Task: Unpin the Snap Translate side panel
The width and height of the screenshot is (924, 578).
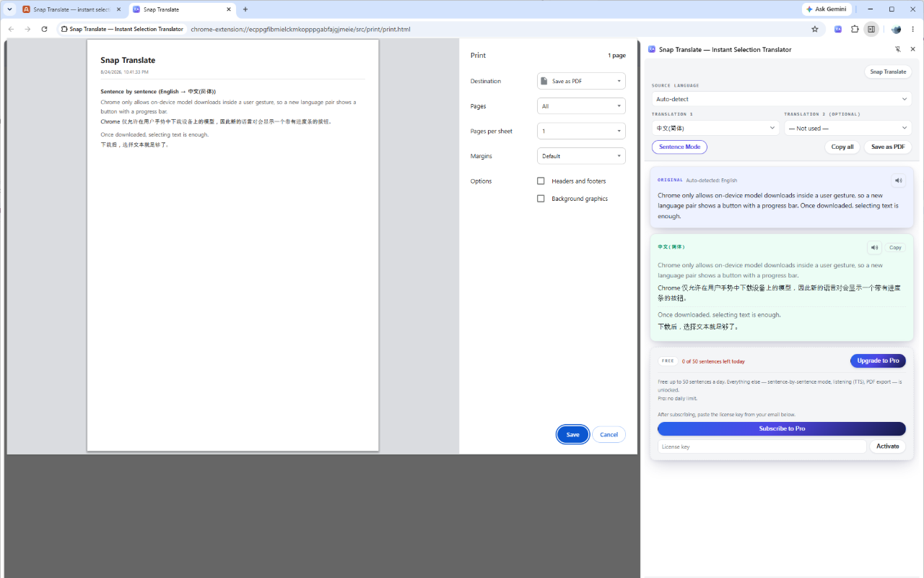Action: (898, 49)
